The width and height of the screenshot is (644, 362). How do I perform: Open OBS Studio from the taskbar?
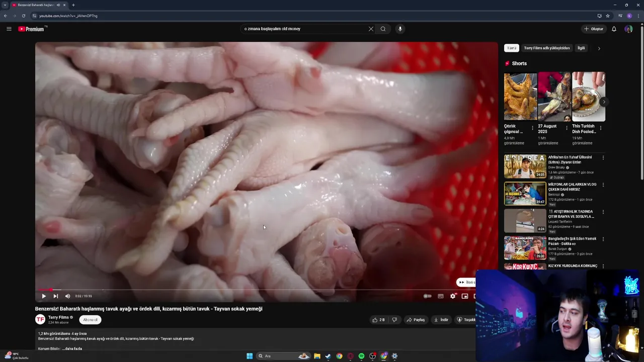point(372,356)
